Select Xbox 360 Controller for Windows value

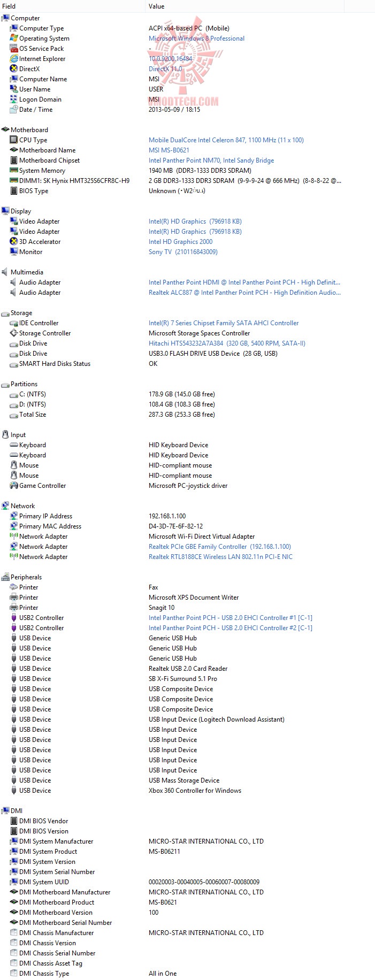195,791
